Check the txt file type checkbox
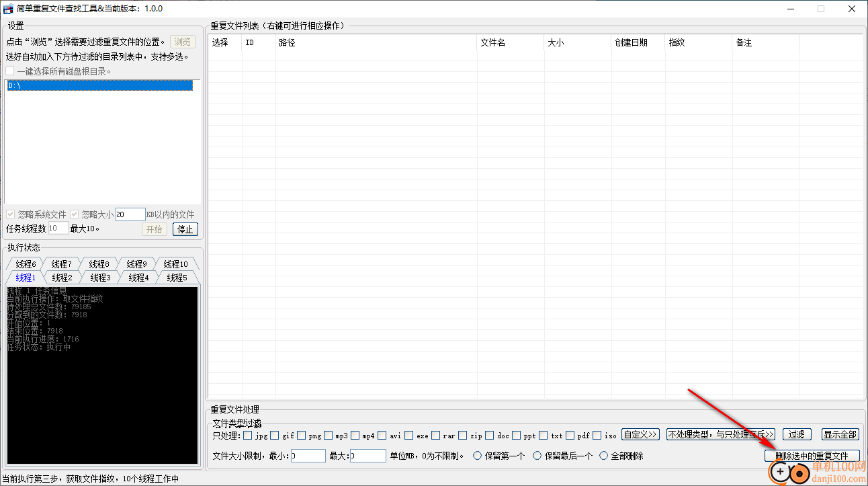Screen dimensions: 868x486 click(544, 435)
